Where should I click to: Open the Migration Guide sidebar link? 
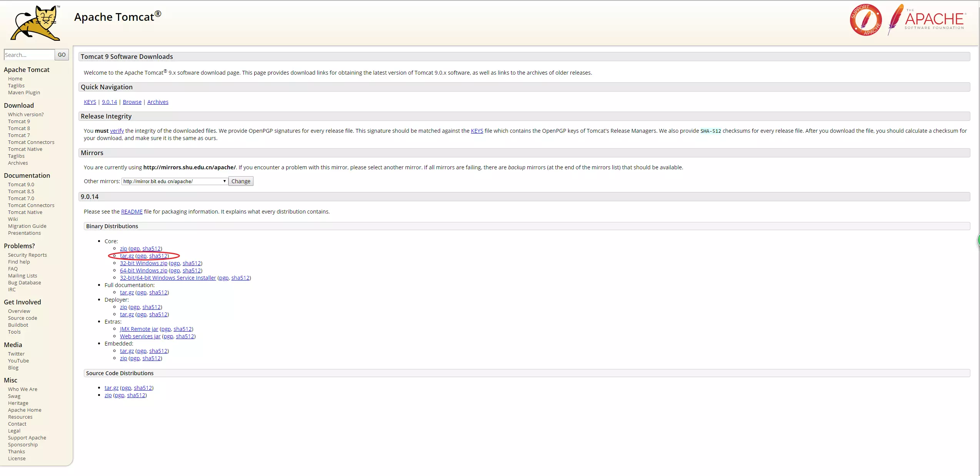27,226
